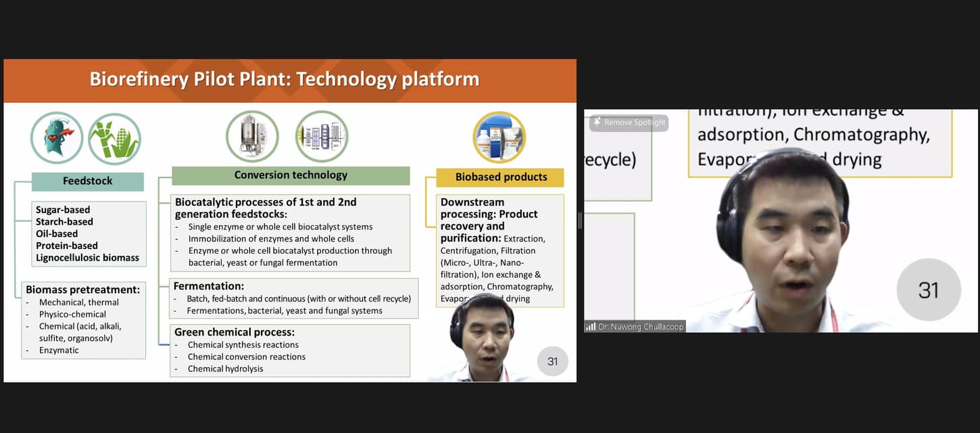Image resolution: width=980 pixels, height=433 pixels.
Task: Click Immobilization of enzymes and whole cells
Action: [271, 239]
